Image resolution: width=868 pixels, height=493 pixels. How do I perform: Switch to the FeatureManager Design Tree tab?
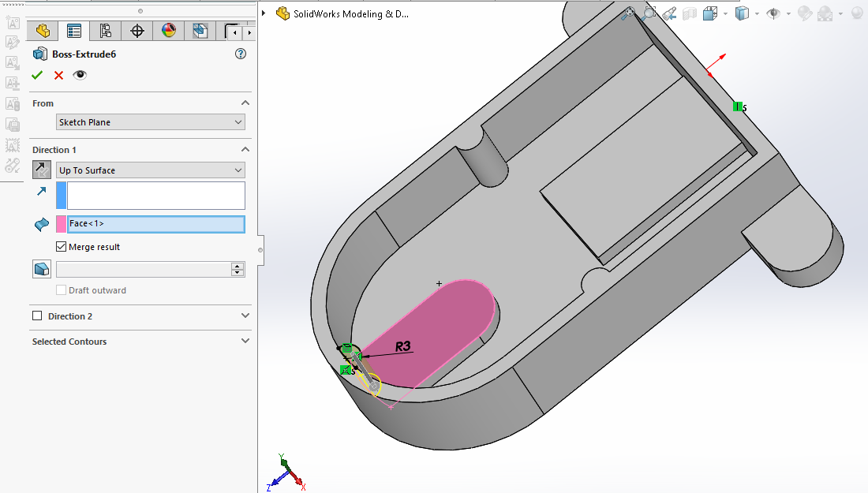click(x=43, y=32)
